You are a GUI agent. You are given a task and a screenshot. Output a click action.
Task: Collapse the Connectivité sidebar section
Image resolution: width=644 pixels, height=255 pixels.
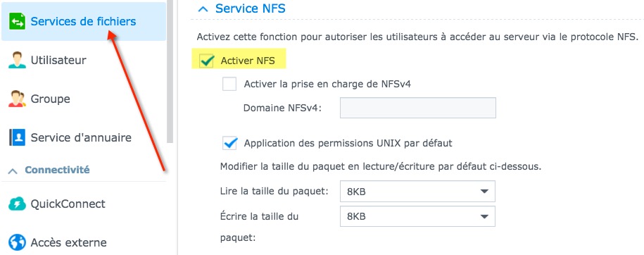click(x=13, y=170)
